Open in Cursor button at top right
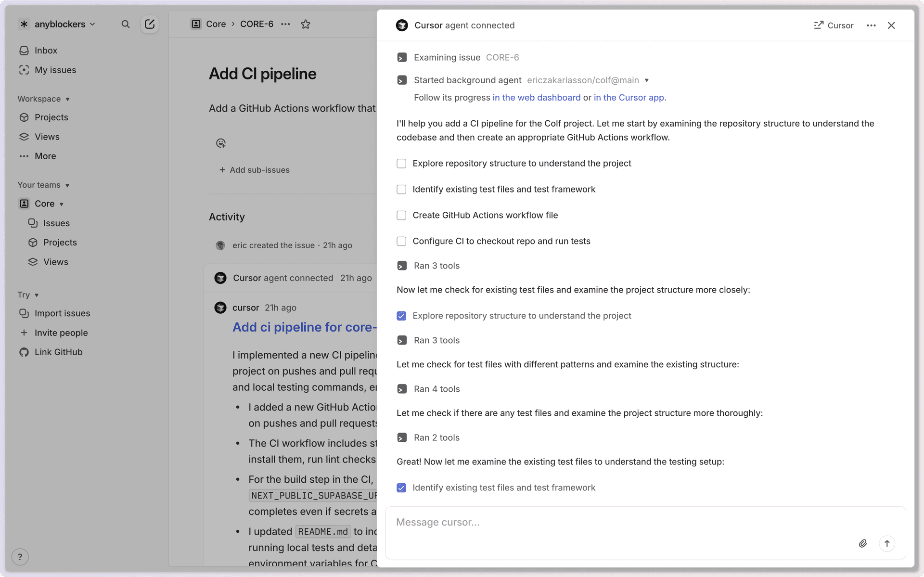 [834, 26]
